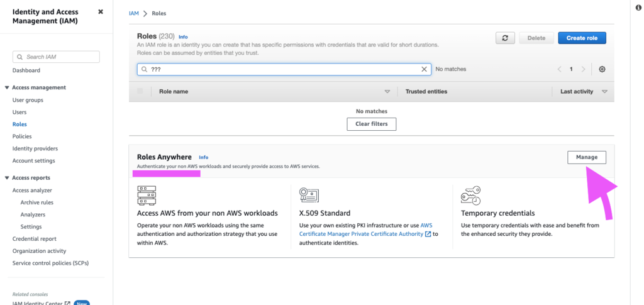The width and height of the screenshot is (644, 305).
Task: Open the Dashboard page
Action: click(26, 70)
